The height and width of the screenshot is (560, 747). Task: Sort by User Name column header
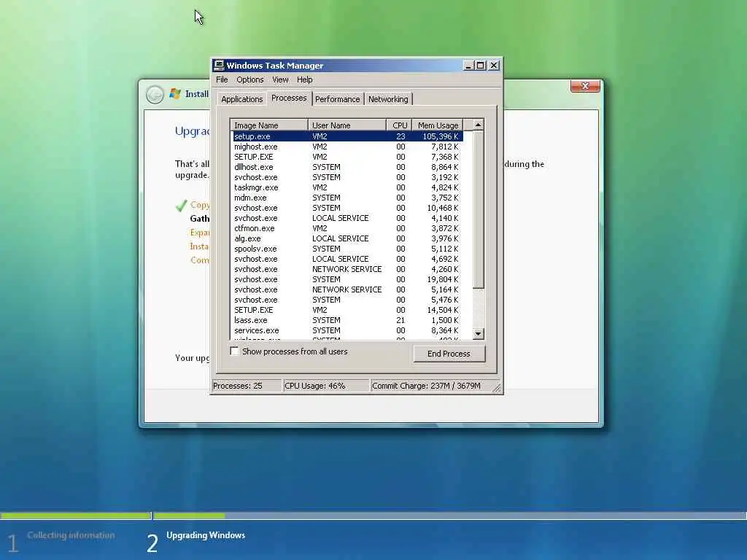pyautogui.click(x=347, y=125)
